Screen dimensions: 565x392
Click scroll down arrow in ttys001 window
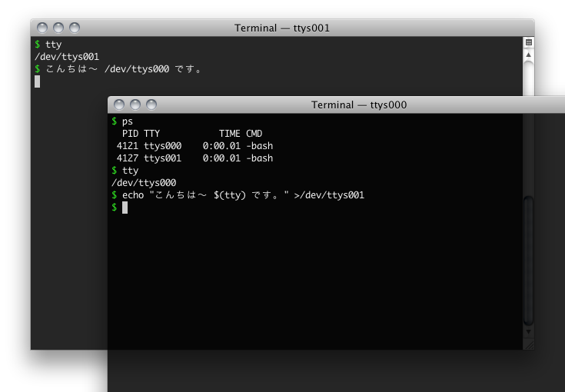[528, 332]
